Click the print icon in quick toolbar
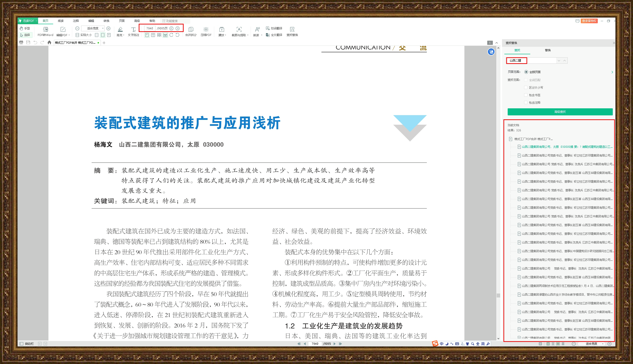 point(21,43)
